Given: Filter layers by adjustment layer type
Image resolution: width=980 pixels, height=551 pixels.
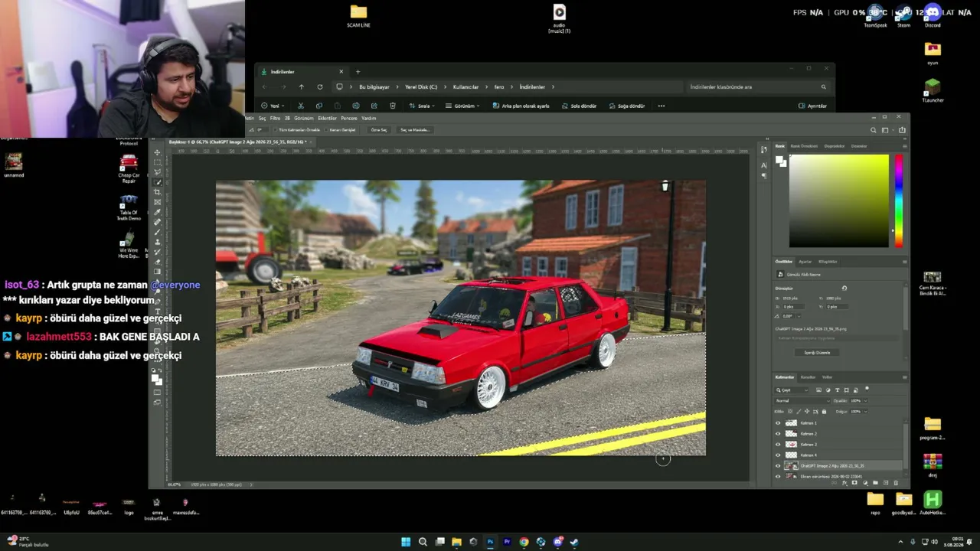Looking at the screenshot, I should point(829,390).
